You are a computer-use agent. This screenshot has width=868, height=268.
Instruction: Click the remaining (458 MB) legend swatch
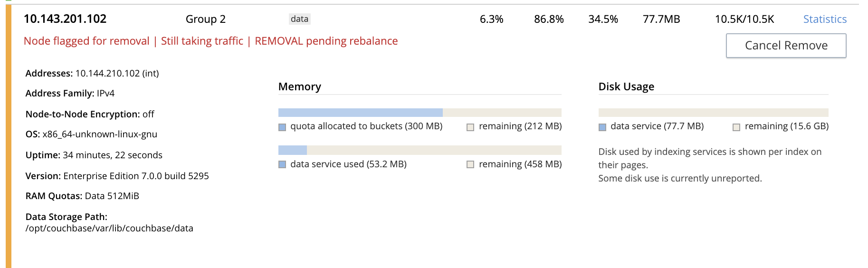pos(470,164)
